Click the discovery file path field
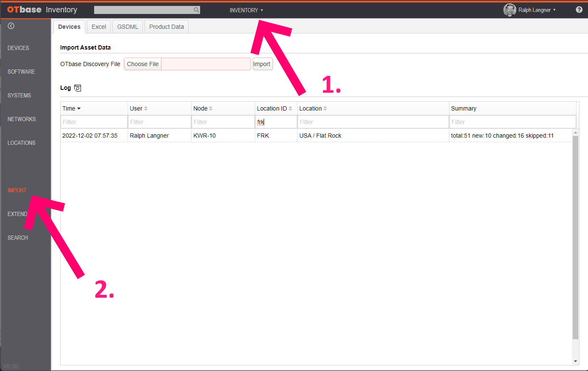The image size is (588, 371). (206, 64)
